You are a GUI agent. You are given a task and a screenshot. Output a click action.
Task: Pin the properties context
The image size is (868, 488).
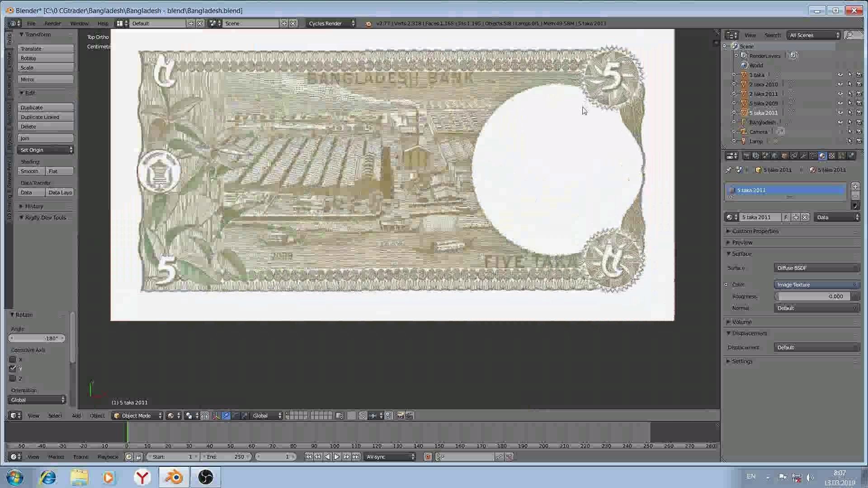[x=728, y=170]
